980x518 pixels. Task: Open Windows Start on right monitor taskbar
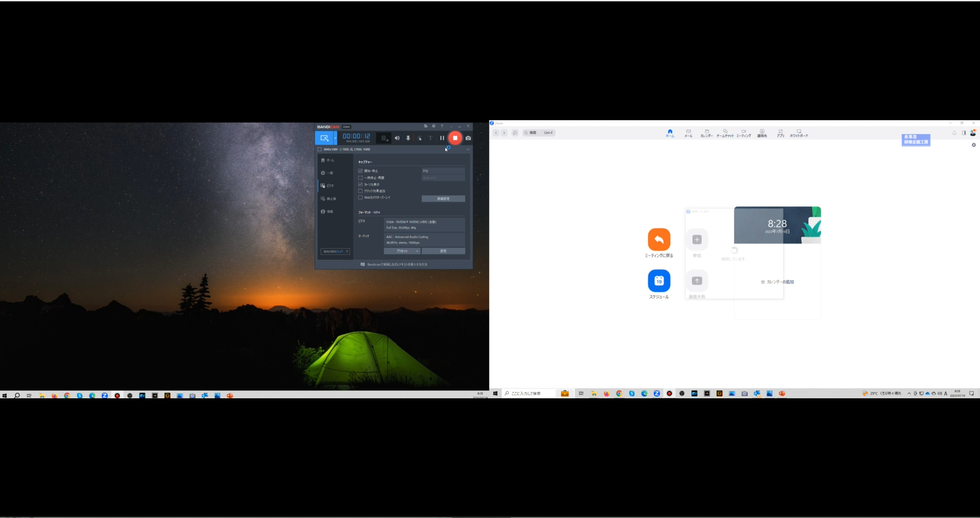(495, 393)
